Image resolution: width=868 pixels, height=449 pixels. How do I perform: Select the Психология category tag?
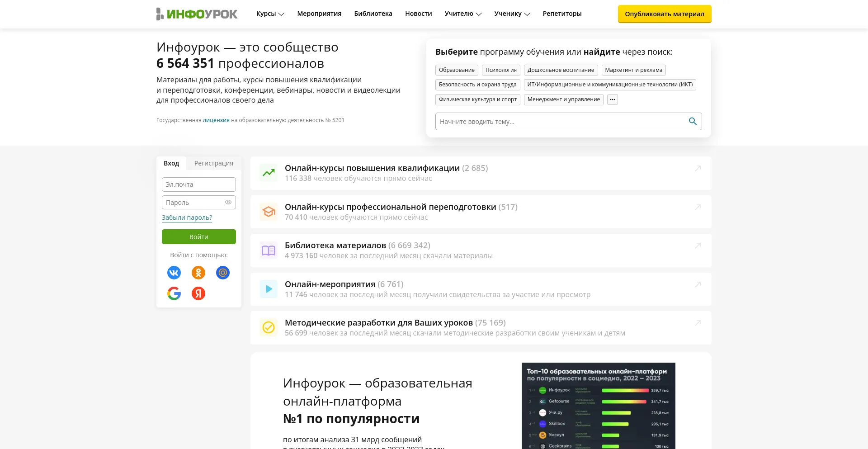click(501, 70)
